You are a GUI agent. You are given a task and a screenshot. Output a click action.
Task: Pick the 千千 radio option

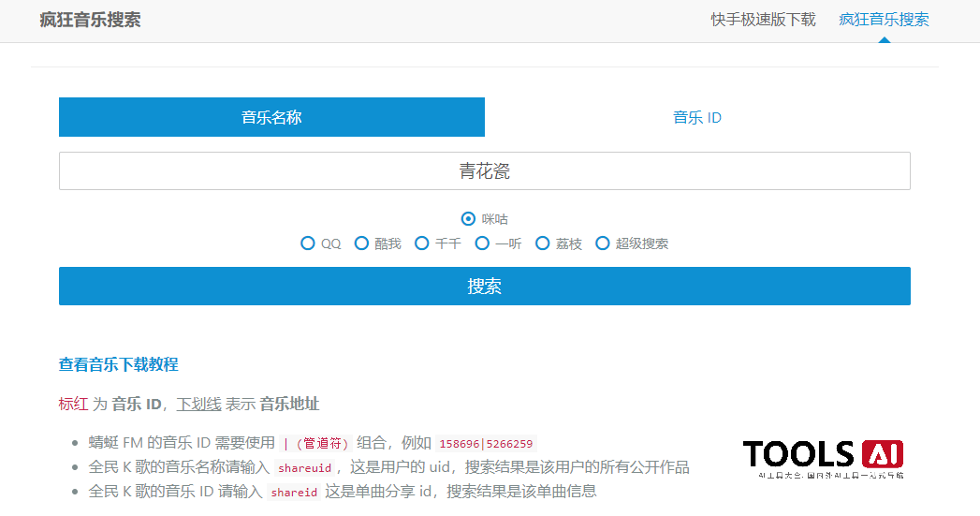point(422,243)
